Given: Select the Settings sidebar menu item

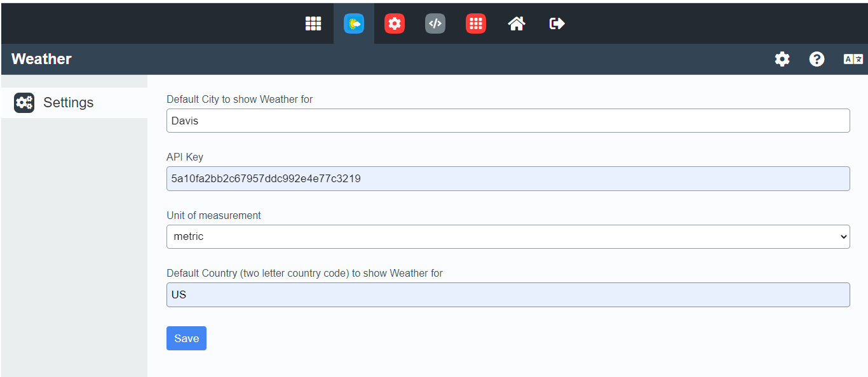Looking at the screenshot, I should point(68,103).
